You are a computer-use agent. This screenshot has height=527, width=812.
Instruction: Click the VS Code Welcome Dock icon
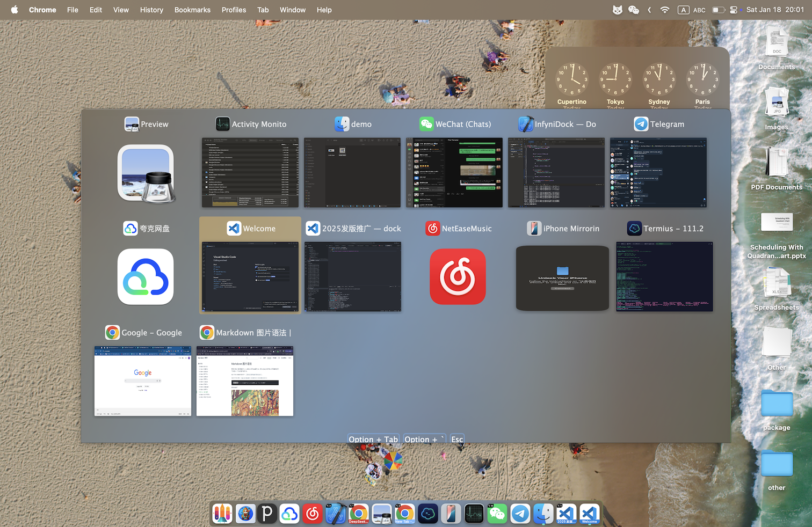tap(589, 514)
